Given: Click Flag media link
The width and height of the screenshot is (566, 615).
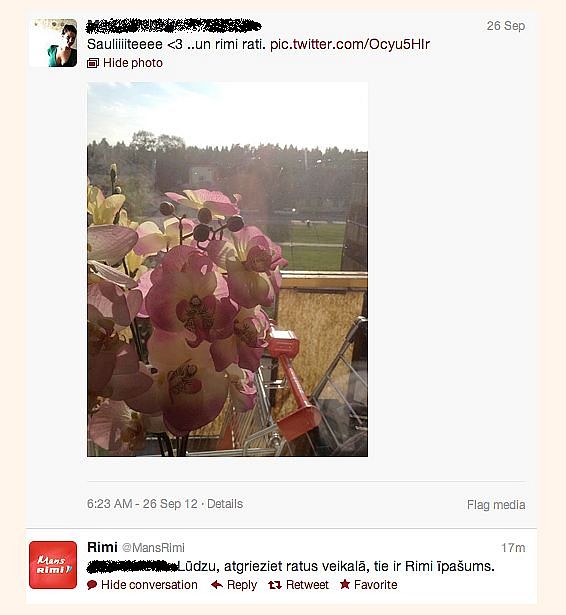Looking at the screenshot, I should pos(496,504).
